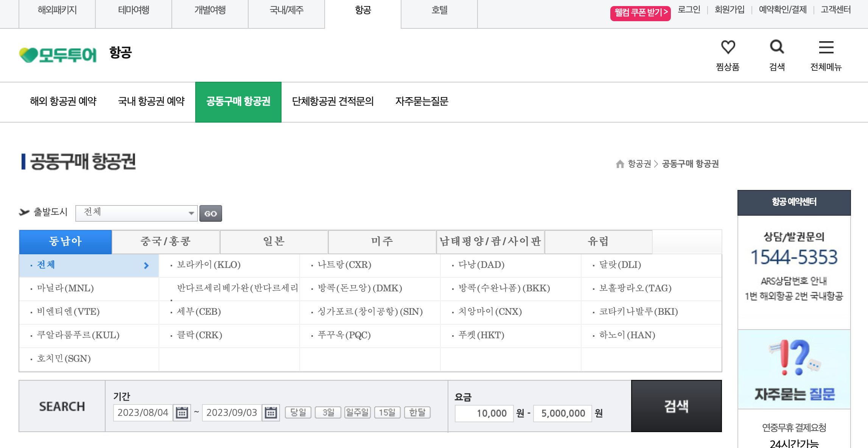The image size is (868, 448).
Task: Expand the 출발도시 dropdown
Action: (136, 213)
